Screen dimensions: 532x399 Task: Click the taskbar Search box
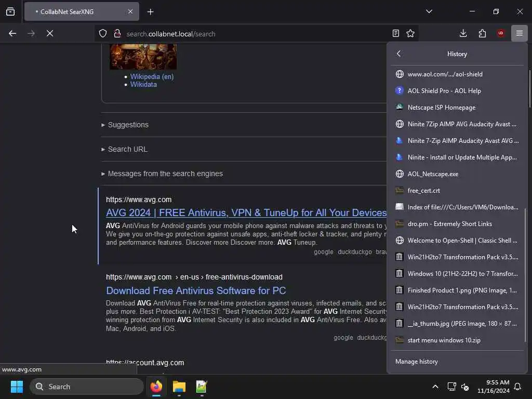click(87, 387)
